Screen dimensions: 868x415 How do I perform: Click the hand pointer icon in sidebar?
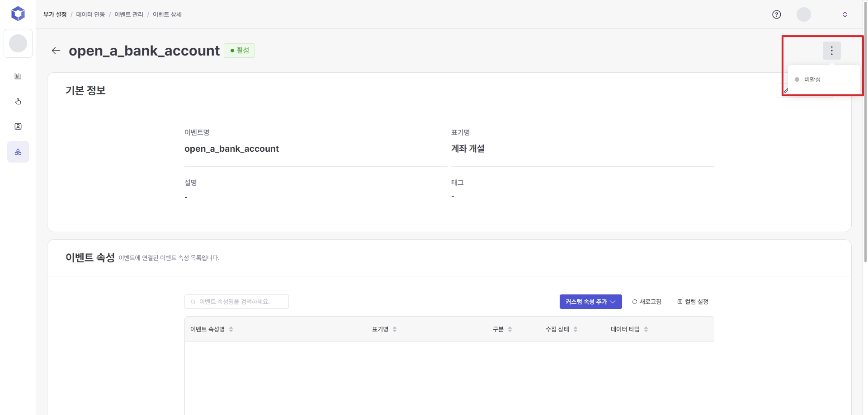point(18,101)
